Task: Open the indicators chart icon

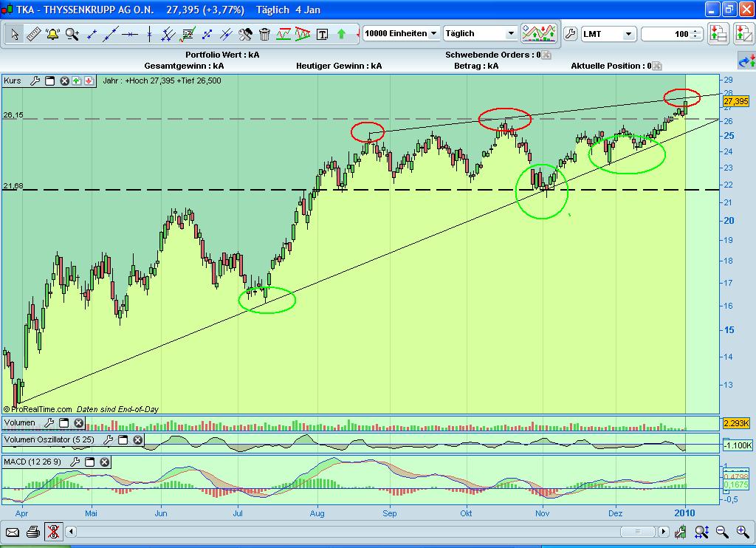Action: click(x=538, y=33)
